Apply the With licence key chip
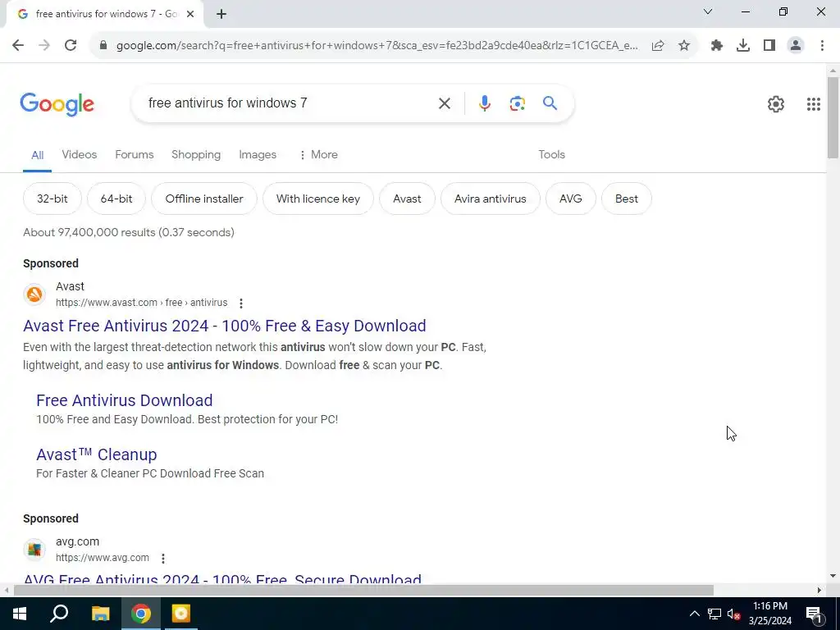The width and height of the screenshot is (840, 630). [318, 199]
